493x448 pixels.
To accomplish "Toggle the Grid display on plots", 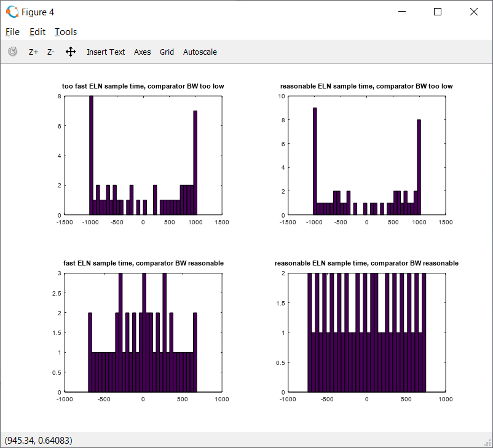I will coord(167,52).
